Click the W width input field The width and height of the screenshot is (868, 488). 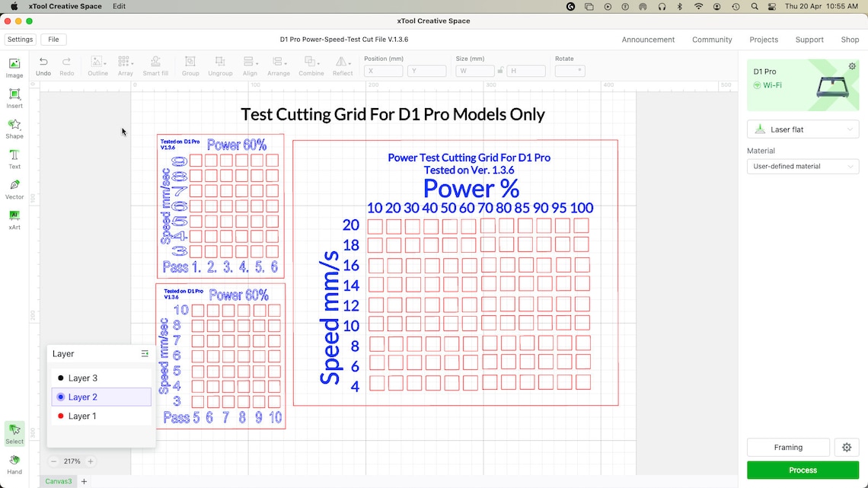[474, 70]
